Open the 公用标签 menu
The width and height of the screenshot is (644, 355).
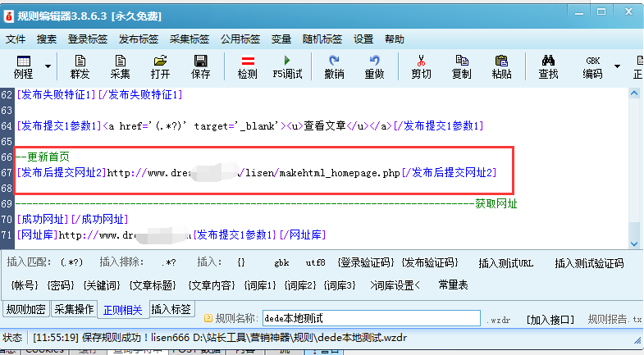tap(240, 39)
